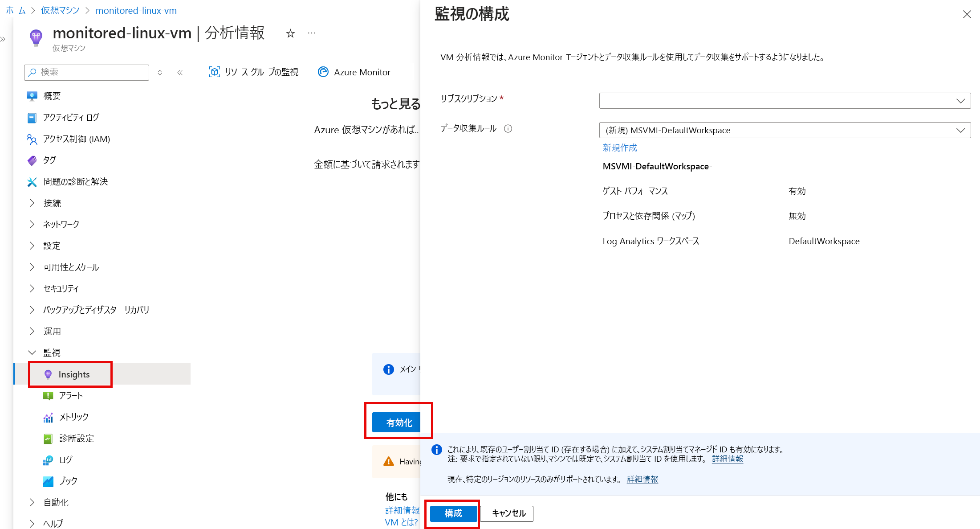Click the ブック workbook icon

(48, 481)
